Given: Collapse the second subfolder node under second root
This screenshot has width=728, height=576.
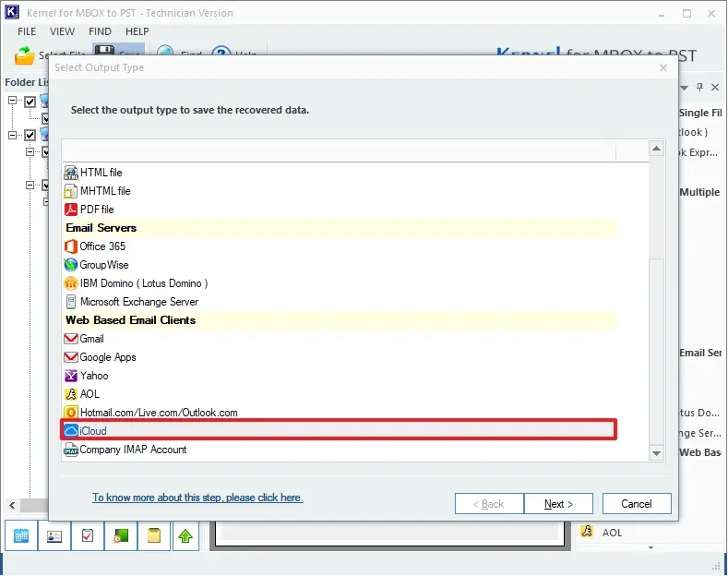Looking at the screenshot, I should (x=30, y=185).
